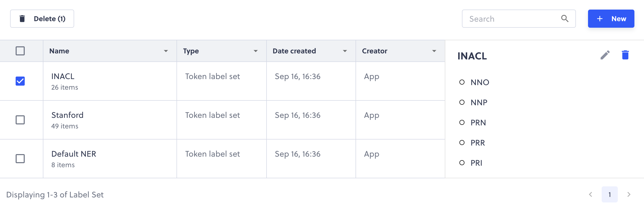This screenshot has height=209, width=644.
Task: Click the pencil edit icon for INACL
Action: (x=605, y=55)
